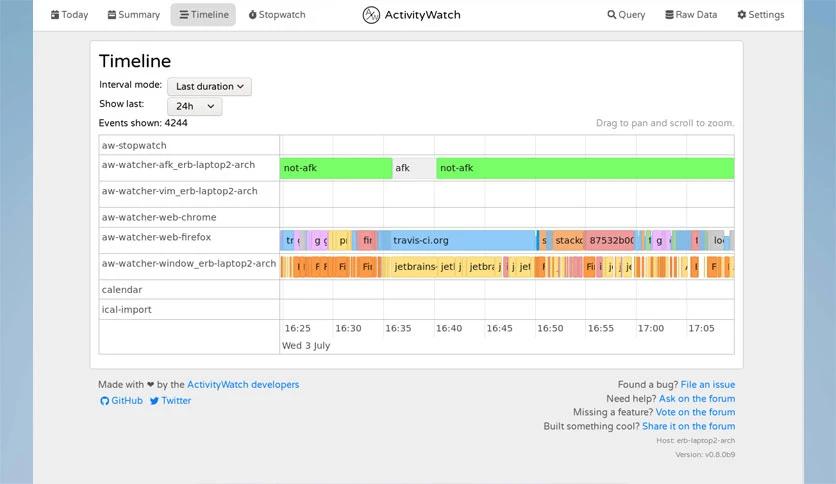Viewport: 836px width, 484px height.
Task: Select the stackc event in firefox row
Action: 569,240
